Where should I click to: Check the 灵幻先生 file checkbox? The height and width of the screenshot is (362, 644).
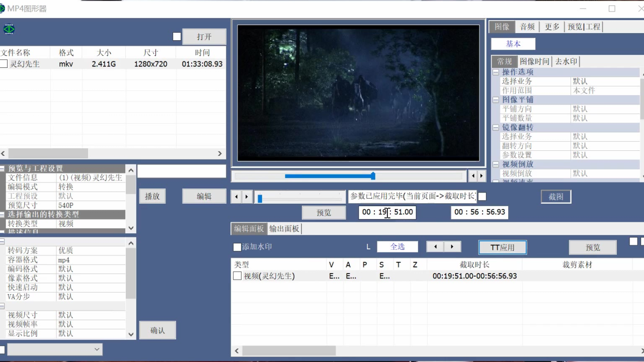[4, 64]
